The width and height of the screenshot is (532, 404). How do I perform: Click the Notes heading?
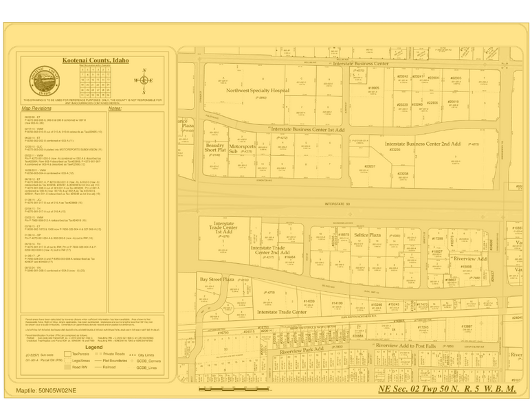tap(115, 109)
